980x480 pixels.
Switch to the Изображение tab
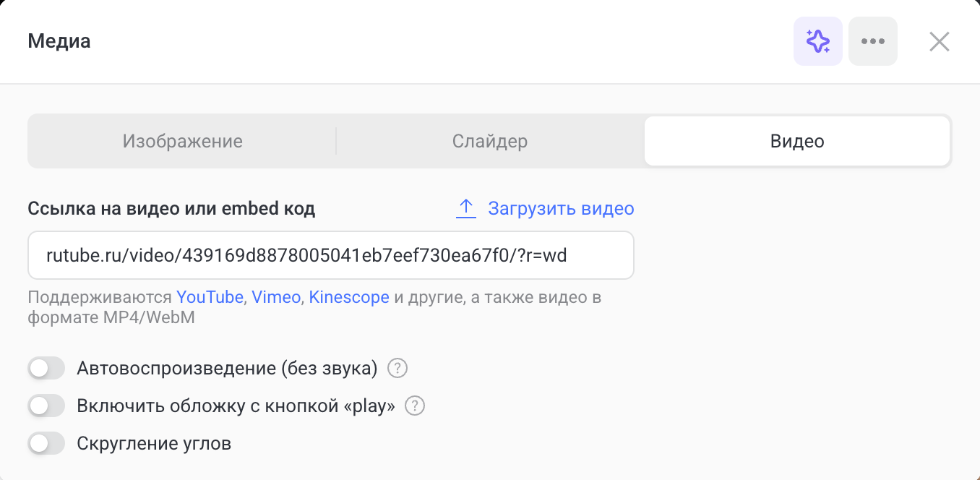coord(182,141)
